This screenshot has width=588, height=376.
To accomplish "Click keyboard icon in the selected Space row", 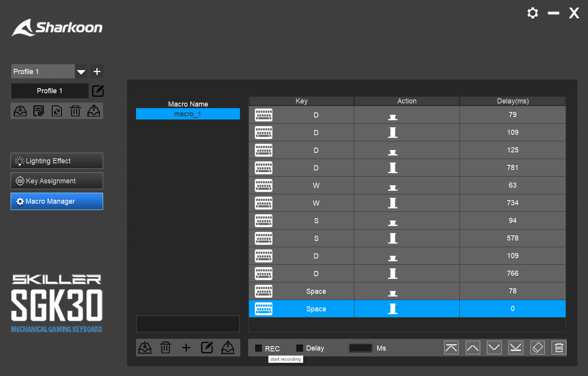I will [x=263, y=309].
